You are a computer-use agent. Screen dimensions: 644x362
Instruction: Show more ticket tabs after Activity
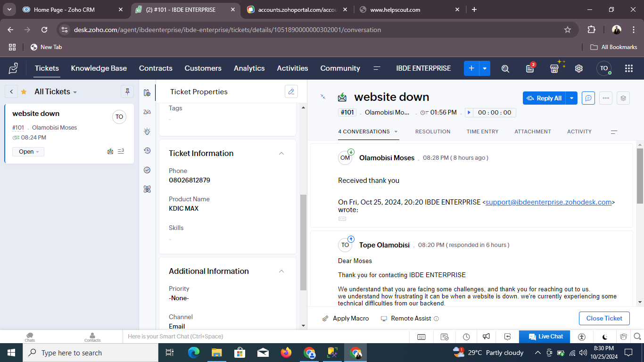tap(614, 132)
